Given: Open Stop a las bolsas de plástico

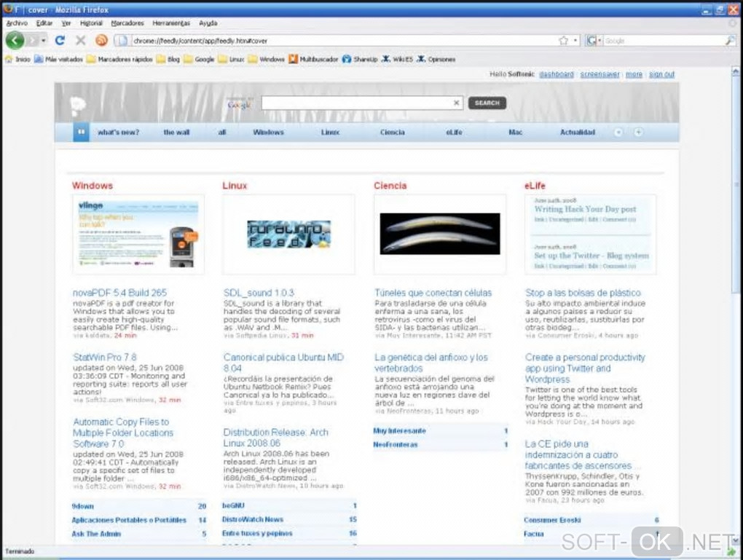Looking at the screenshot, I should pos(583,293).
